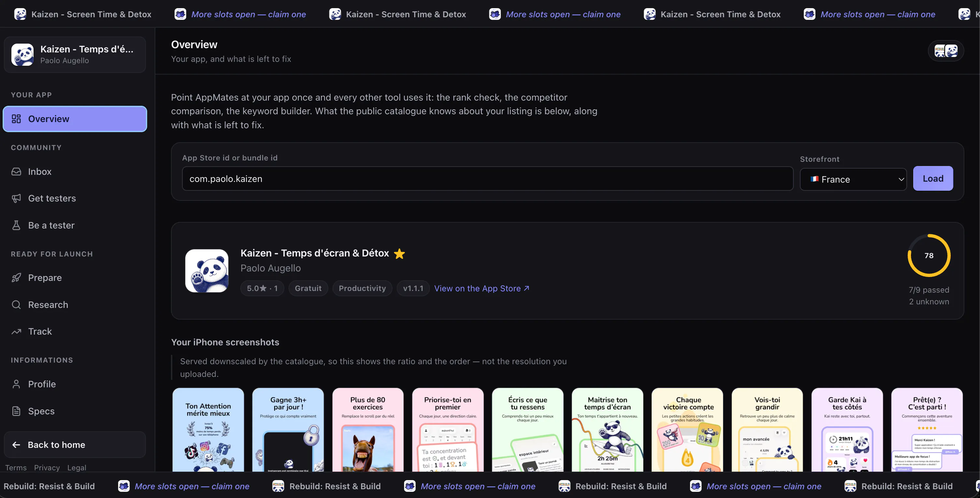Open View on the App Store link

click(482, 288)
